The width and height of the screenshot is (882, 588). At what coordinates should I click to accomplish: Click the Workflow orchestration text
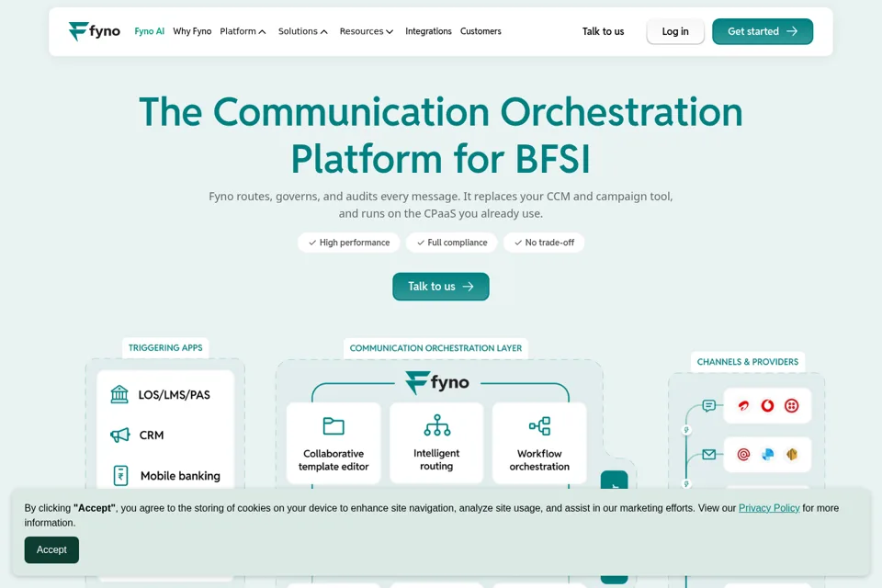539,460
